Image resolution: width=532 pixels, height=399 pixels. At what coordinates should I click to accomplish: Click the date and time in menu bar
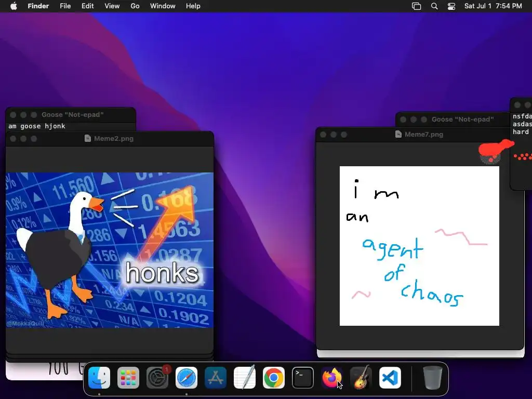tap(493, 6)
